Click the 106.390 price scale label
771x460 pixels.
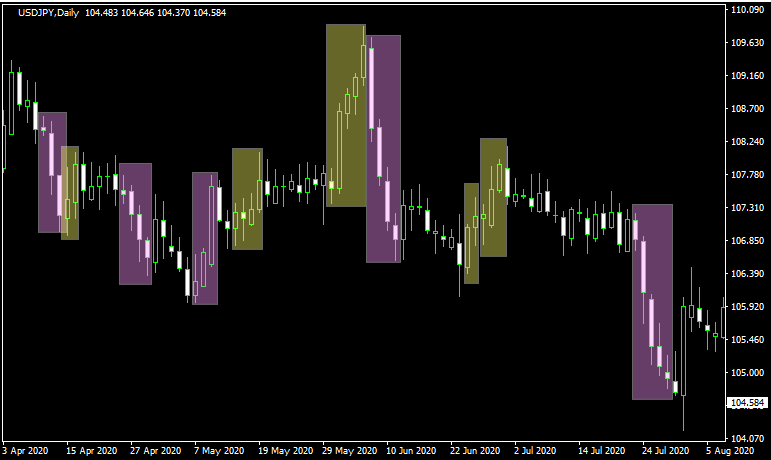[747, 274]
